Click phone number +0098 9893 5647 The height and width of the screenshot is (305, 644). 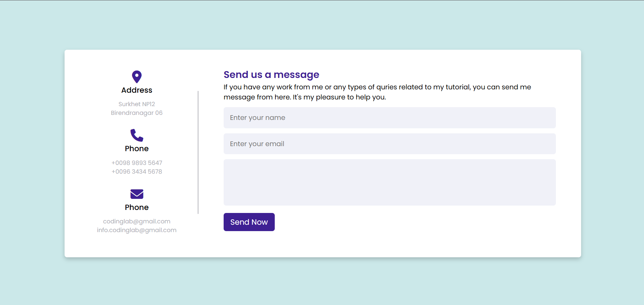click(137, 163)
